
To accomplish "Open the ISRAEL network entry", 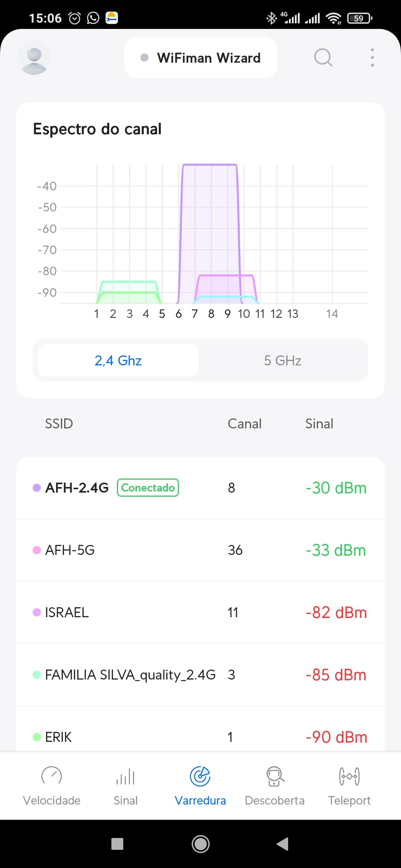I will 200,612.
